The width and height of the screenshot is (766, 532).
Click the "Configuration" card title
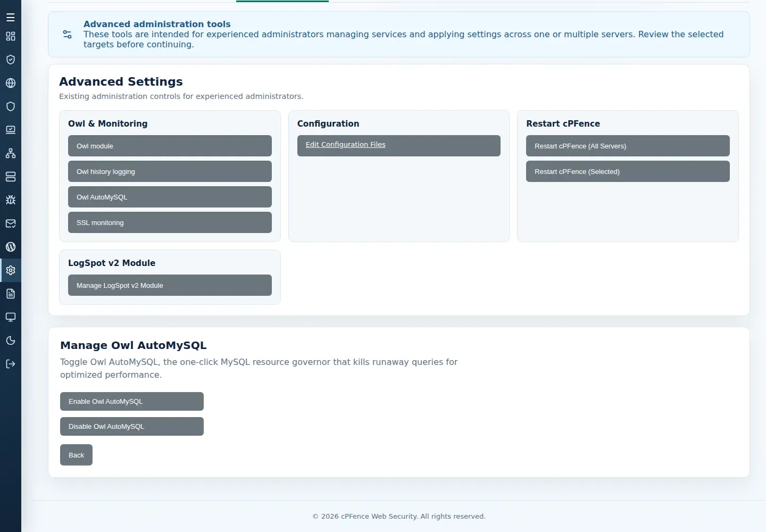pyautogui.click(x=328, y=123)
